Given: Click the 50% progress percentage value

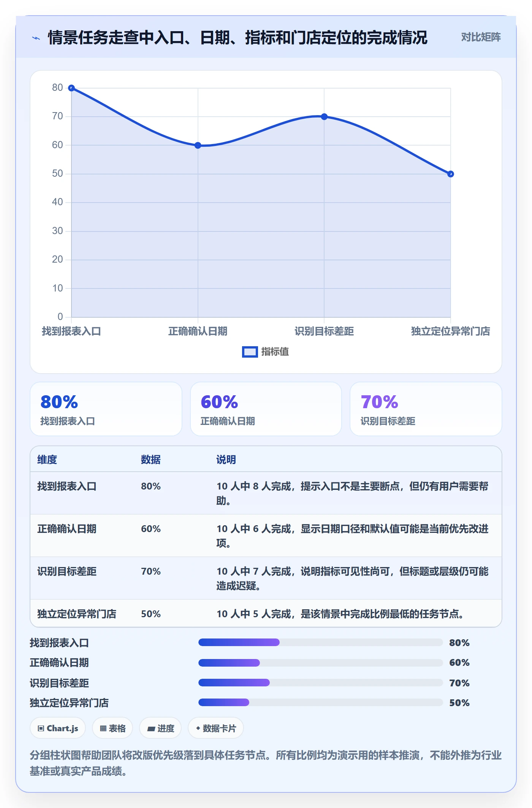Looking at the screenshot, I should [x=459, y=703].
